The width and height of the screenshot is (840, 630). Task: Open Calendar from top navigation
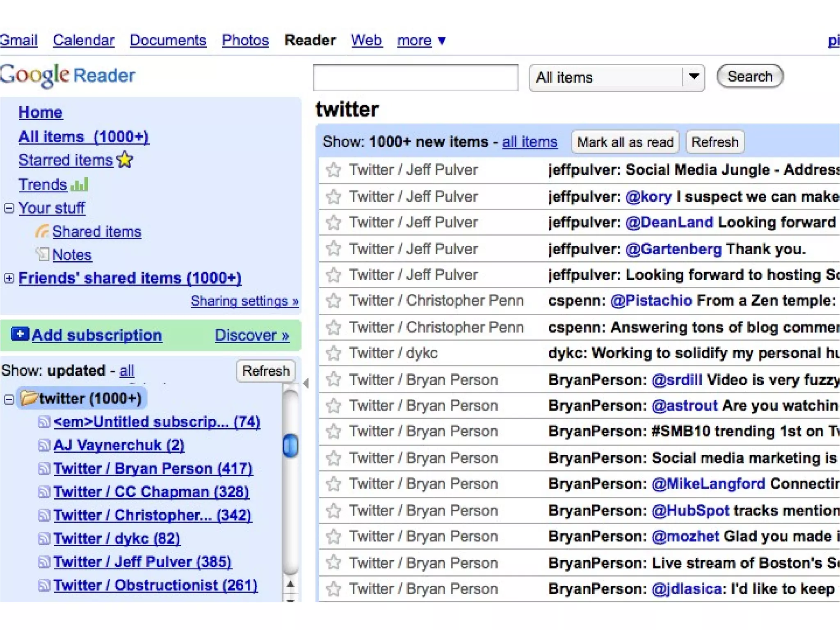tap(84, 40)
